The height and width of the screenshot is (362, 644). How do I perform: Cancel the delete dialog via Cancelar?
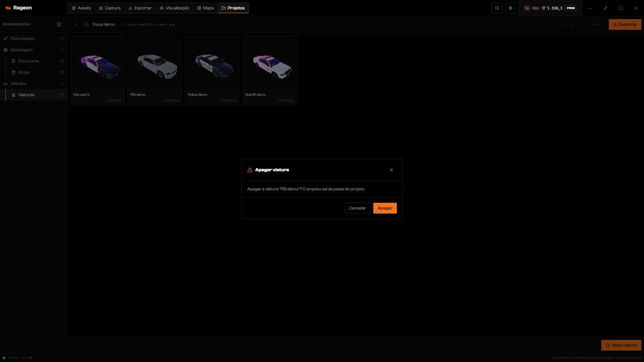click(357, 208)
